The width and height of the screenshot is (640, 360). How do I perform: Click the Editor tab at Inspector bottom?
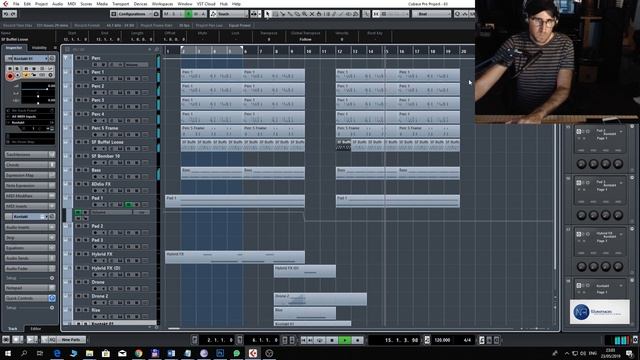coord(36,329)
